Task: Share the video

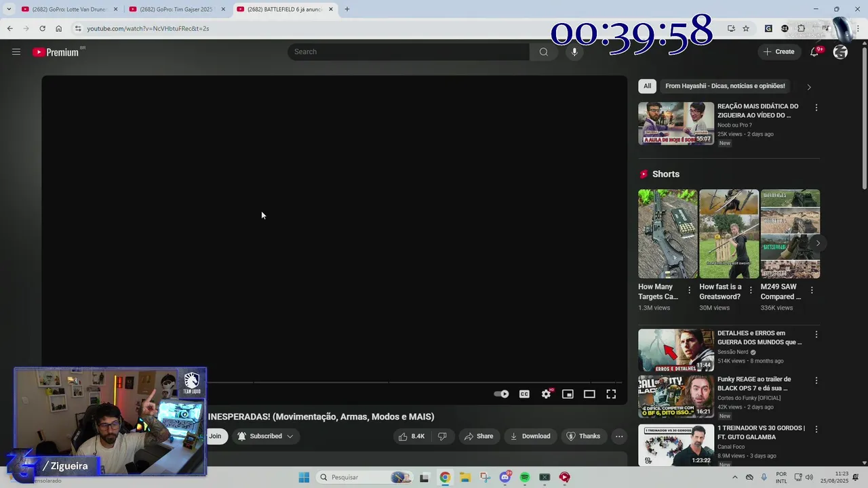Action: (479, 436)
